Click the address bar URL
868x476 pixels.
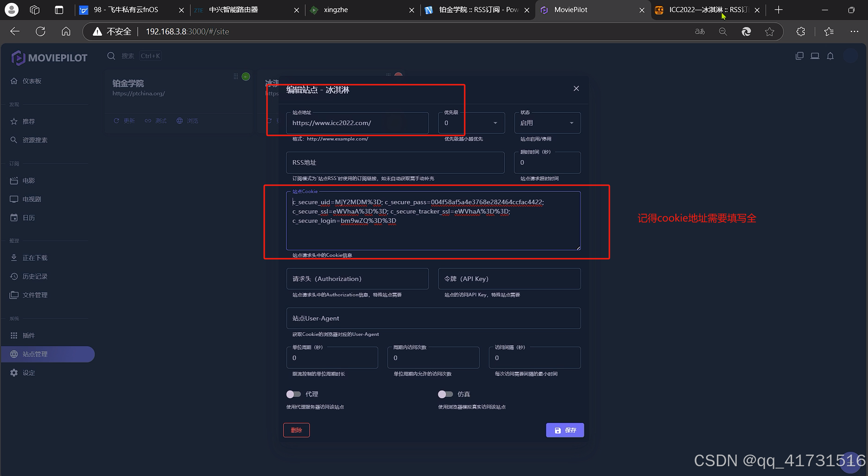click(x=187, y=32)
